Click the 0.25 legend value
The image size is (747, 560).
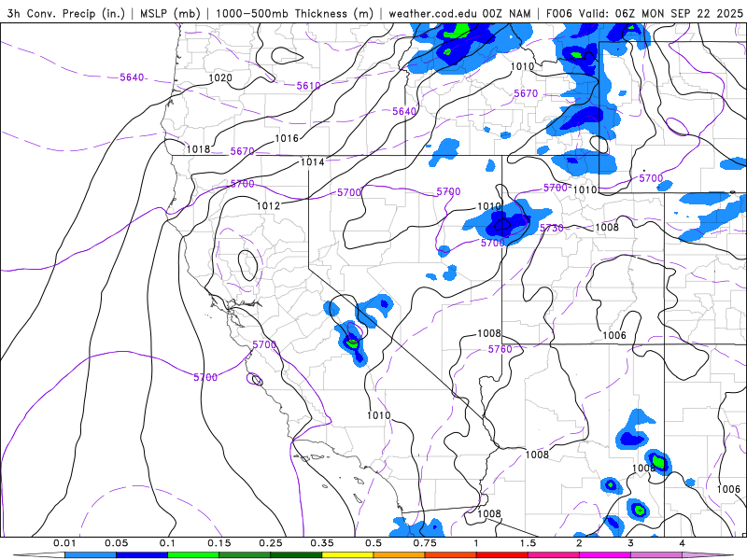pos(271,543)
